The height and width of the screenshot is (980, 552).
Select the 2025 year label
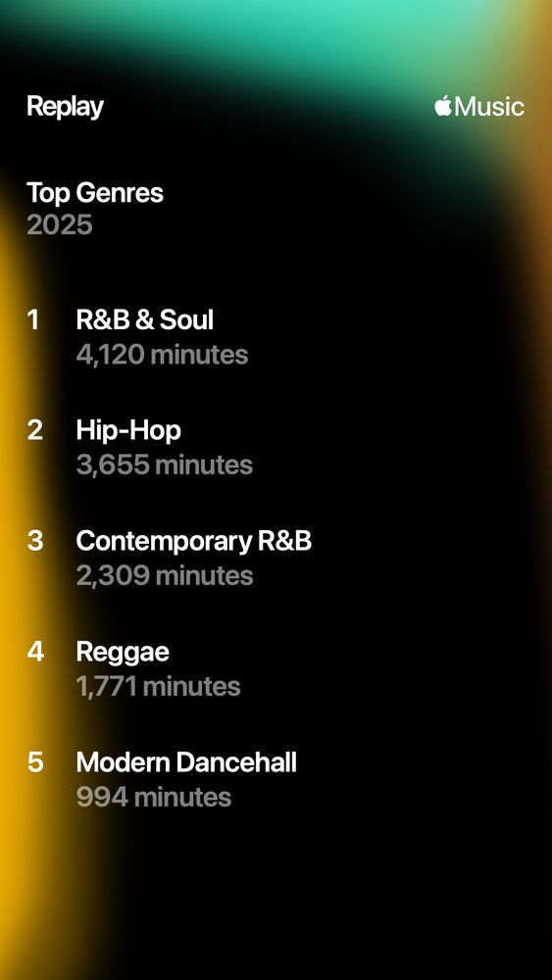pyautogui.click(x=60, y=225)
